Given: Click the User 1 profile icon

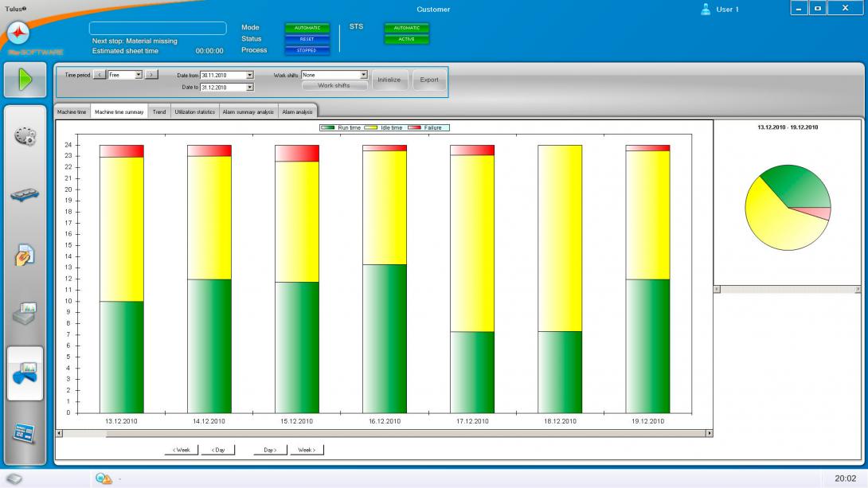Looking at the screenshot, I should (705, 10).
